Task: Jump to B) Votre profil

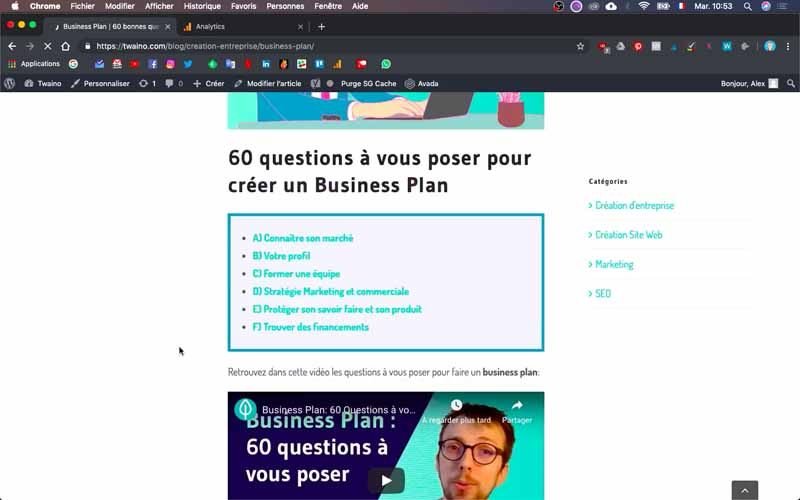Action: [x=281, y=256]
